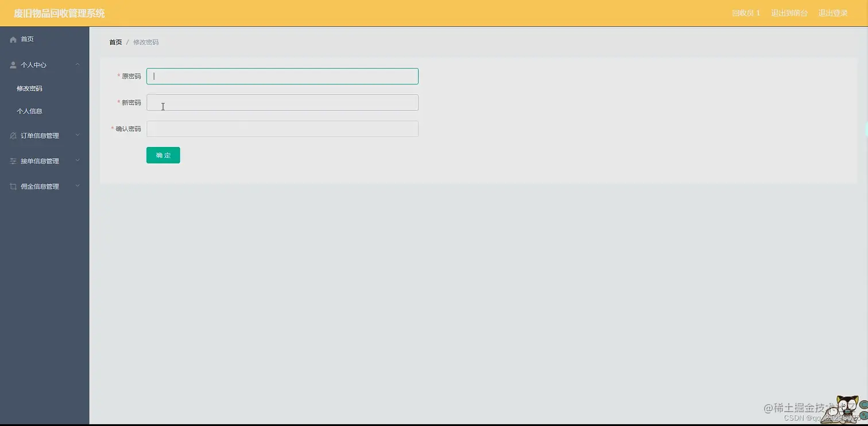Open the 个人信息 submenu item

[29, 111]
